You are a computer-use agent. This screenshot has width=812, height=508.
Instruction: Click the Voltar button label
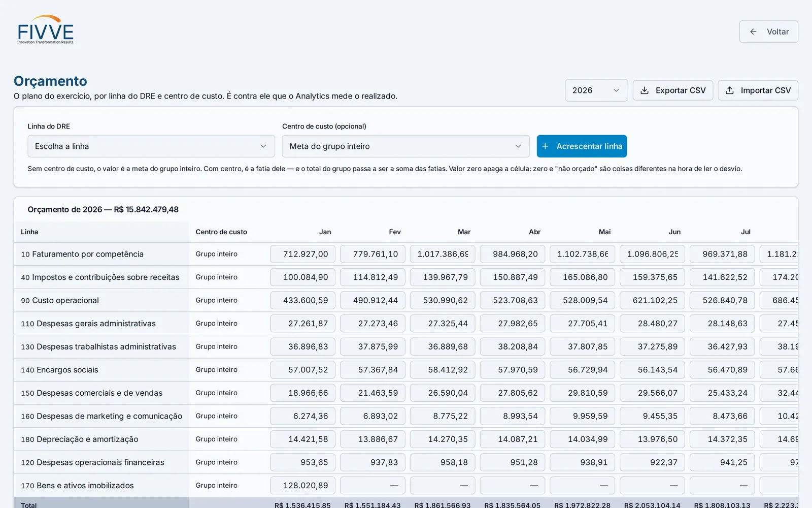point(777,31)
